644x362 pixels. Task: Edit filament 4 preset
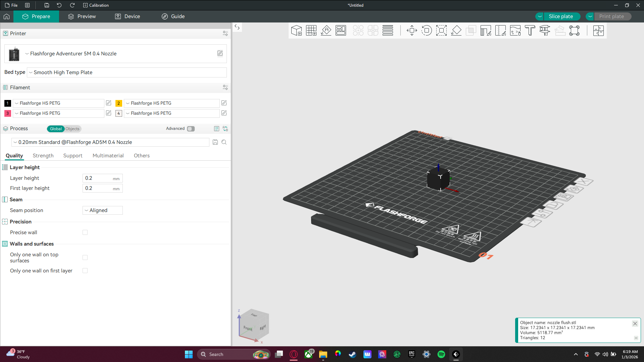click(x=224, y=113)
